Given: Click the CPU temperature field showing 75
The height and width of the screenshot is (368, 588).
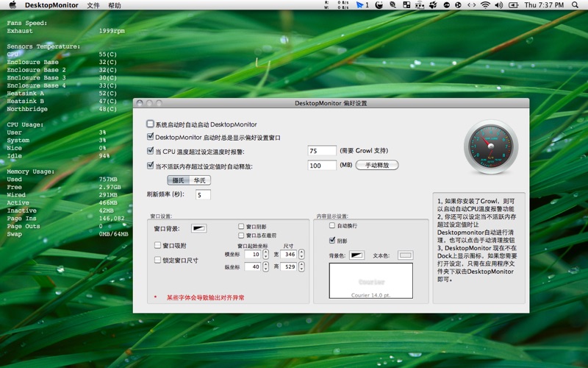Looking at the screenshot, I should (322, 151).
